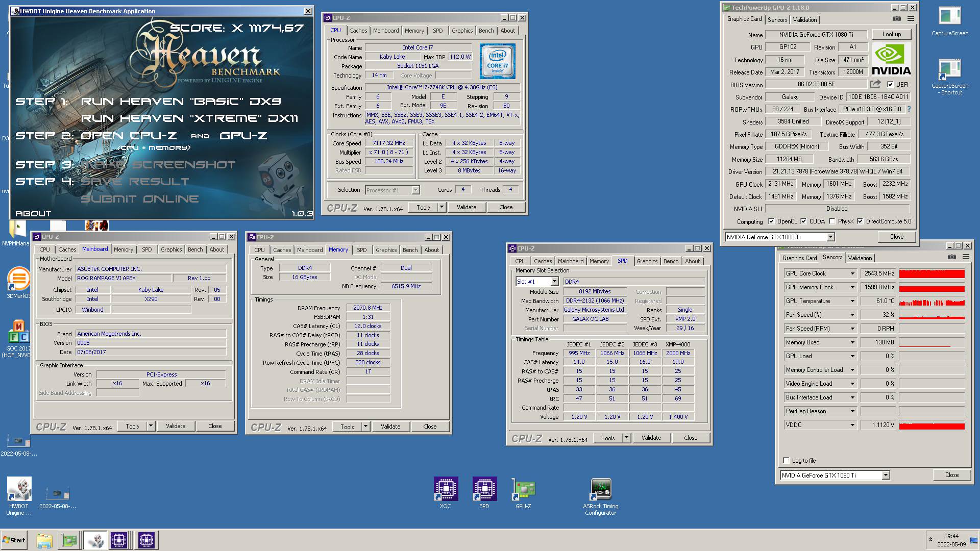
Task: Switch to the Bench tab in CPU-Z CPU window
Action: (486, 31)
